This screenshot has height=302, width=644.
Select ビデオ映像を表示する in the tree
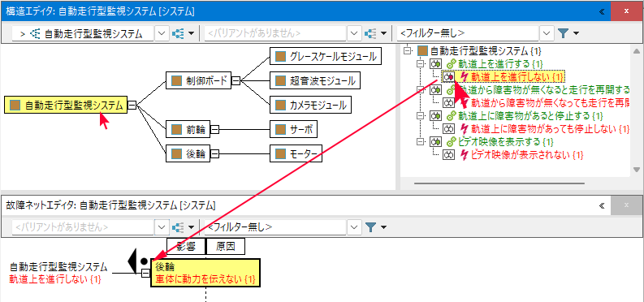click(506, 142)
